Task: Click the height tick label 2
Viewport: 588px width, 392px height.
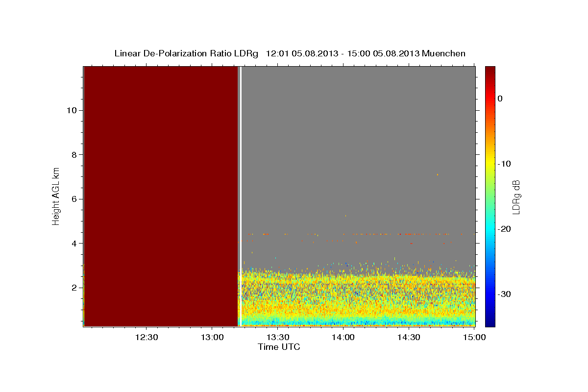Action: [x=73, y=288]
